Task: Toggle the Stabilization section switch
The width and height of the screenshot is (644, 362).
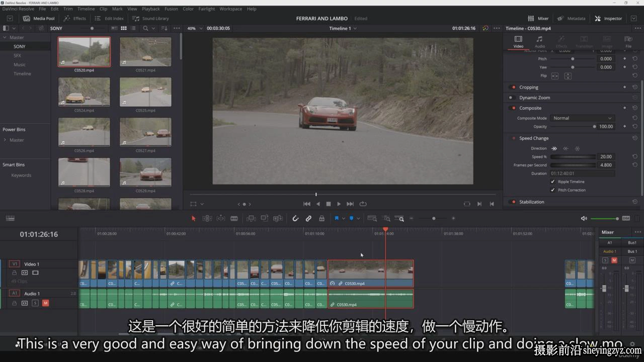Action: tap(513, 202)
